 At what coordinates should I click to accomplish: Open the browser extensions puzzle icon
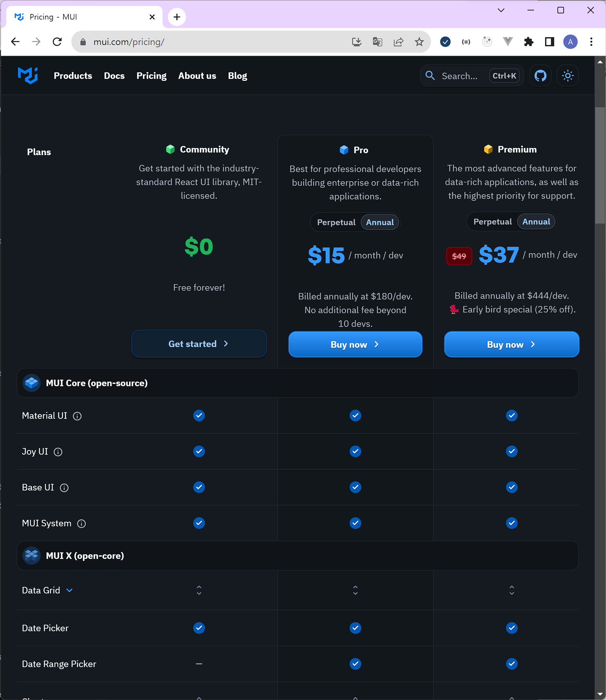point(528,42)
